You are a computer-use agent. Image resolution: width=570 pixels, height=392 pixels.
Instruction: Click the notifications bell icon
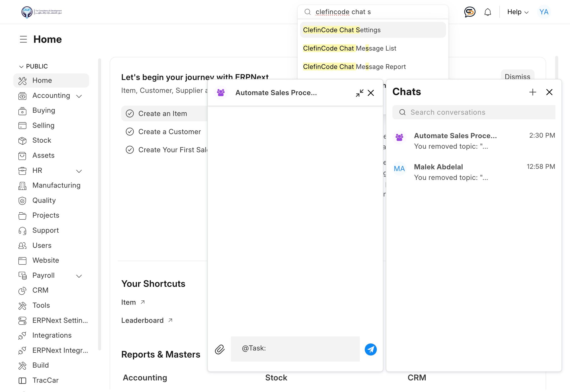[x=487, y=12]
